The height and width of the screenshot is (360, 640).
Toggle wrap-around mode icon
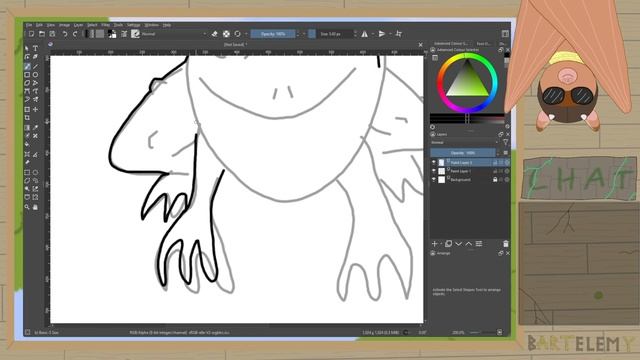[x=399, y=34]
